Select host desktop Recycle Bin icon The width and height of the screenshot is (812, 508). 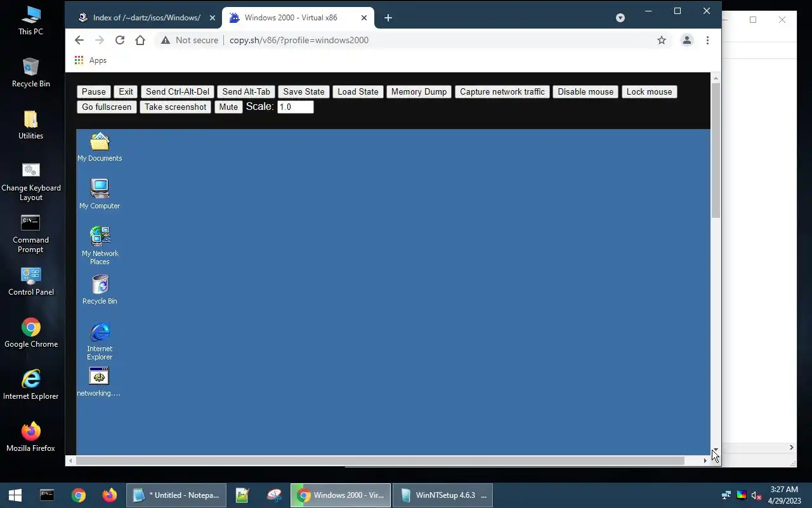(30, 72)
